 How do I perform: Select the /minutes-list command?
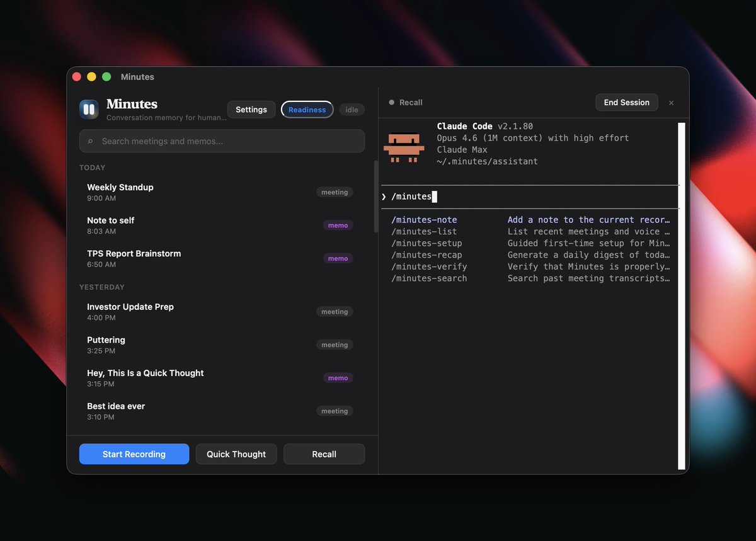point(530,232)
